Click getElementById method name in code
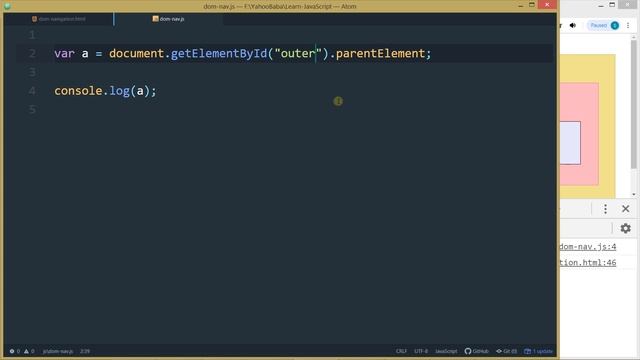The image size is (640, 360). point(218,53)
